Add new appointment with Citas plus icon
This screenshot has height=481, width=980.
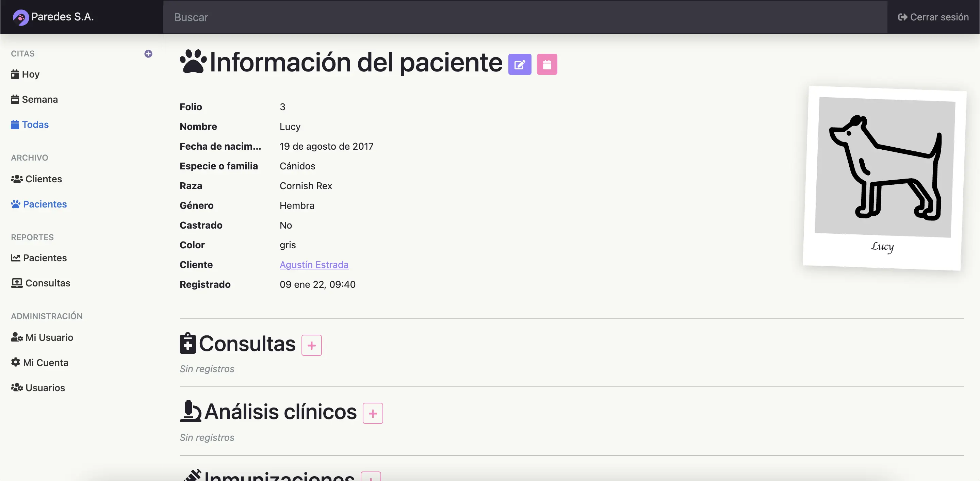coord(148,54)
